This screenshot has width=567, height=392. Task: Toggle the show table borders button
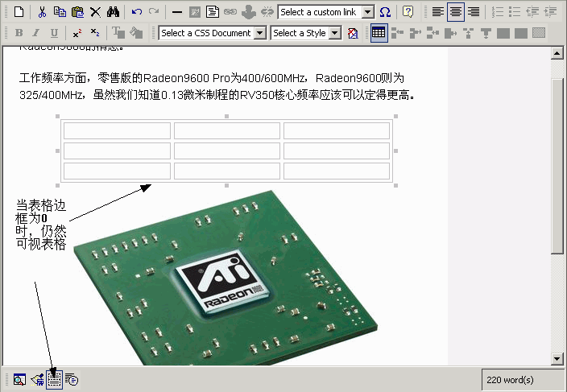pos(54,380)
